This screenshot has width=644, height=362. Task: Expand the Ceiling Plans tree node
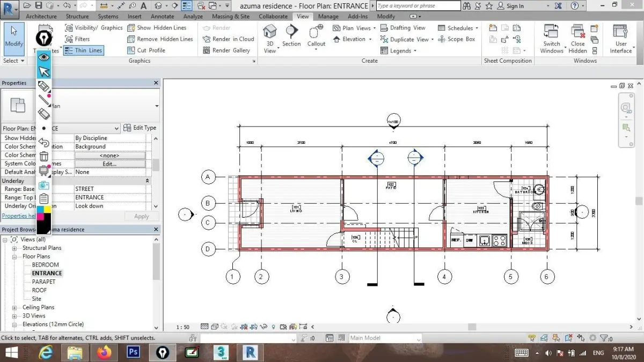14,308
